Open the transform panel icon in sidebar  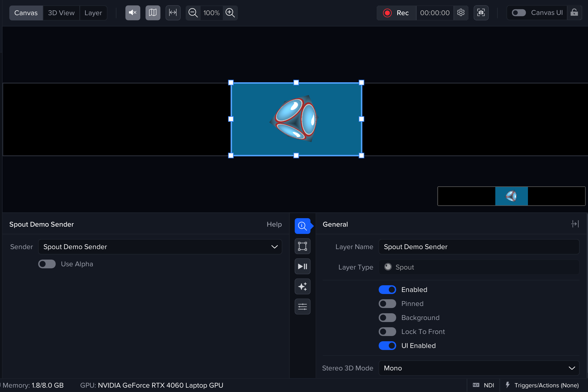click(x=302, y=246)
